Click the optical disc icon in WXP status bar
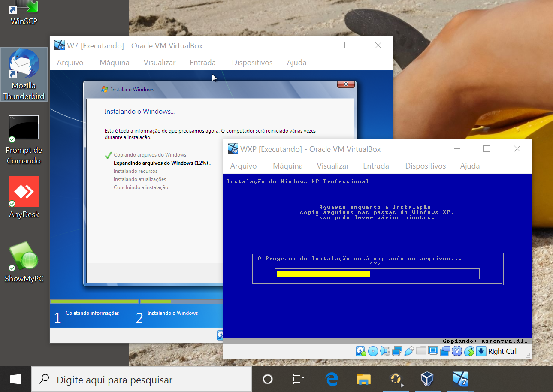Screen dimensions: 553x392 (x=373, y=351)
